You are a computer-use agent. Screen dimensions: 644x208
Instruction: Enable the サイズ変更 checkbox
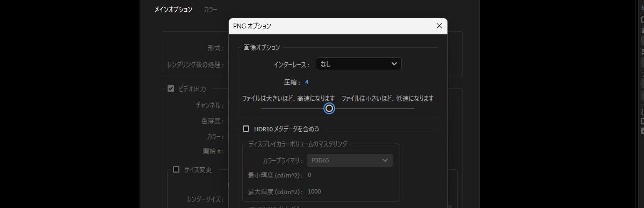[x=176, y=169]
